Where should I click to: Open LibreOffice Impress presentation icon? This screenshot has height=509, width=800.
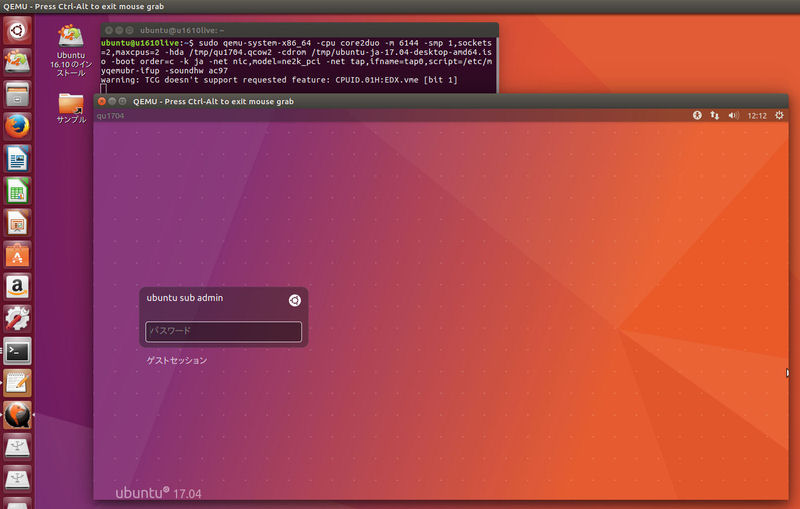(x=17, y=223)
